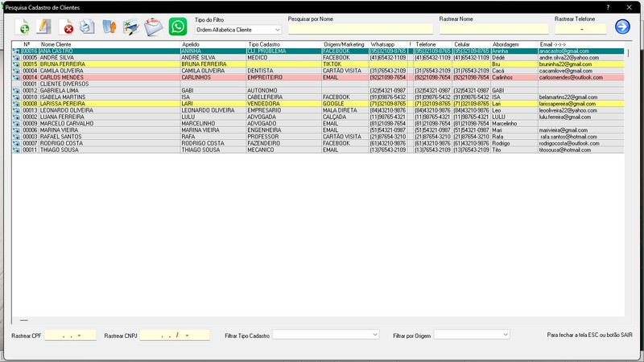Click row icon beside MARINA VIEIRA
Viewport: 644px width, 362px height.
pos(16,130)
